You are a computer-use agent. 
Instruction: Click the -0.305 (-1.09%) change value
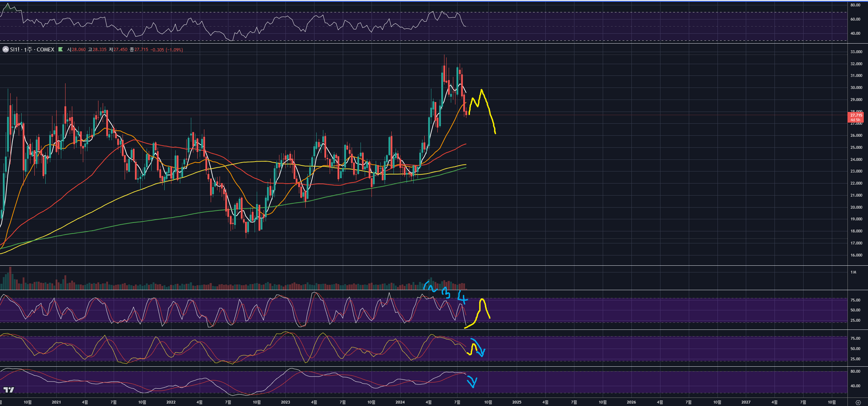coord(166,50)
